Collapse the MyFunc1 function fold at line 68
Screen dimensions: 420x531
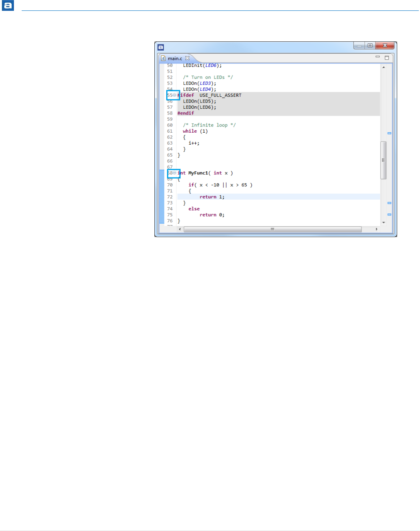[x=174, y=173]
